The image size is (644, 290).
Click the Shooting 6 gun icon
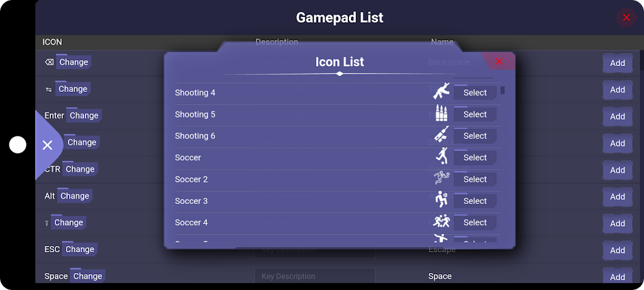coord(442,136)
